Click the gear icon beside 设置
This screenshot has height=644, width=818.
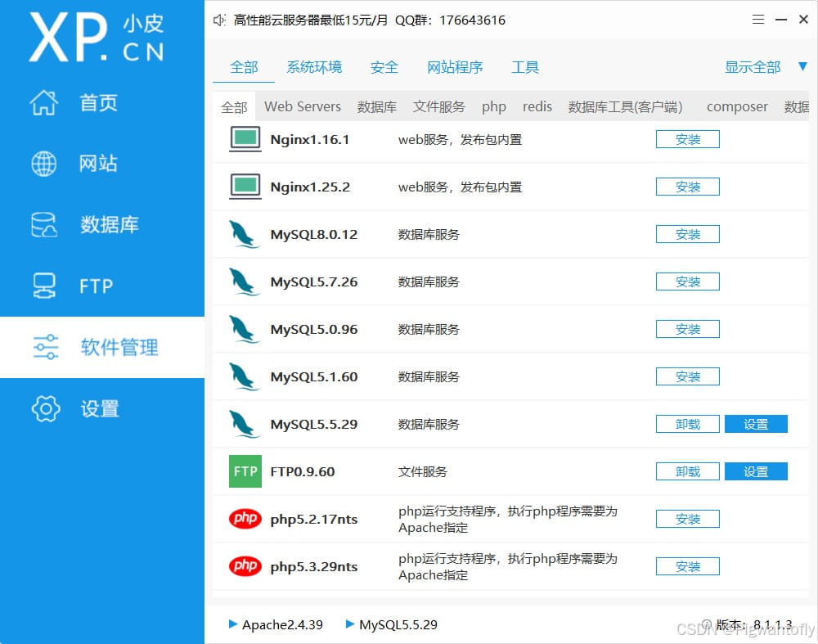tap(46, 408)
